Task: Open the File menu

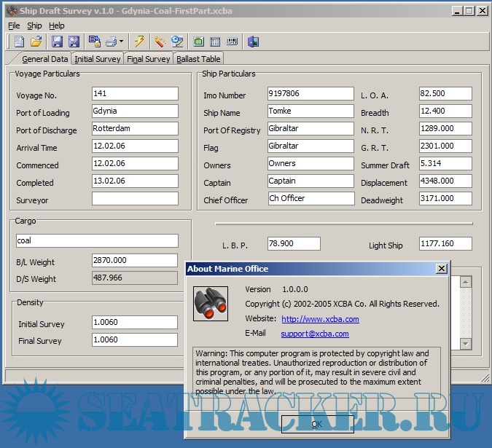Action: 14,25
